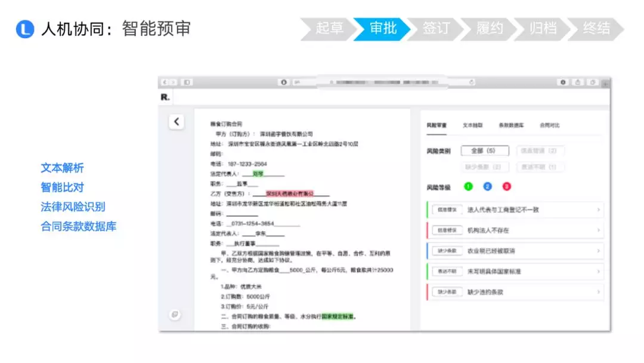Image resolution: width=644 pixels, height=363 pixels.
Task: Expand the 机构法人不存在 risk item
Action: click(x=515, y=230)
